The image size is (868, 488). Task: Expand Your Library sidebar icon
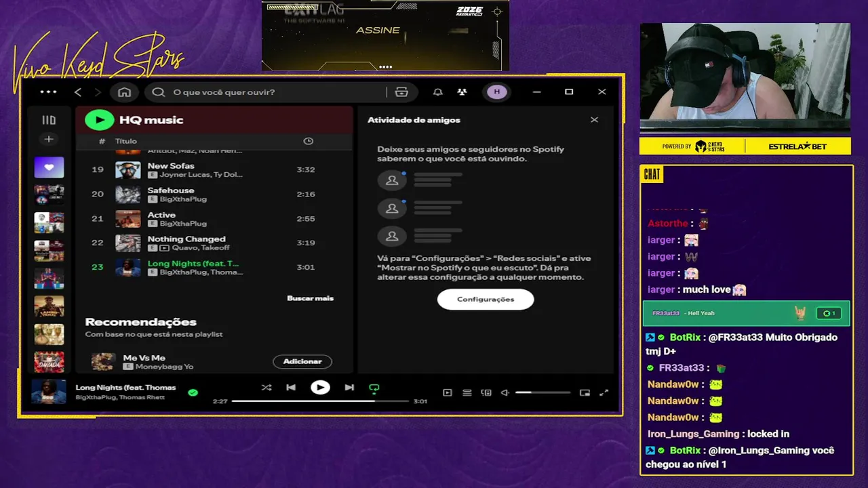49,120
